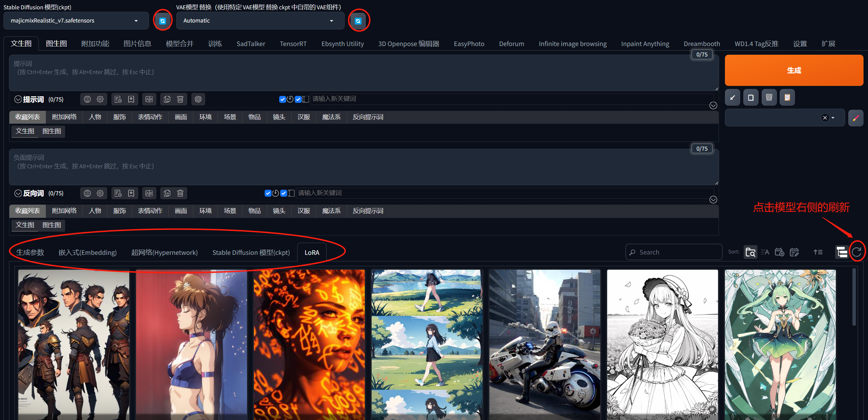868x420 pixels.
Task: Click 图生图 under 提示词 收藏列表
Action: [52, 131]
